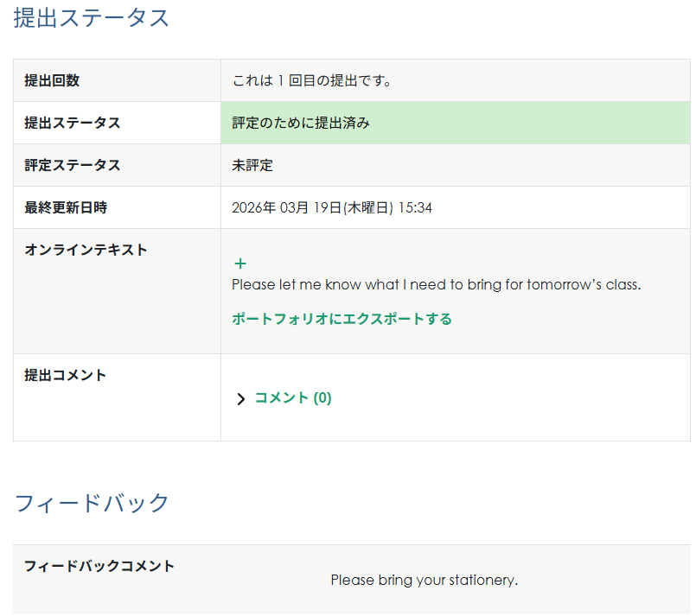Click ポートフォリオにエクスポートする link
The image size is (696, 616).
click(x=342, y=319)
